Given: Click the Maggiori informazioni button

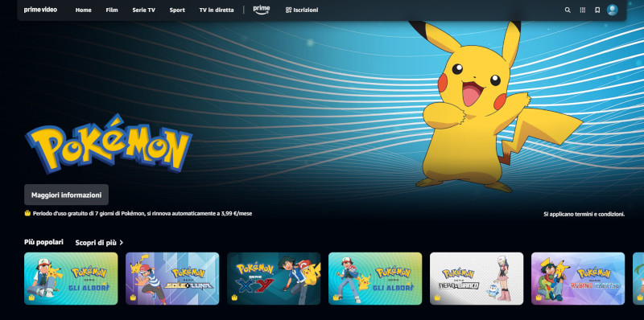Looking at the screenshot, I should pos(66,195).
